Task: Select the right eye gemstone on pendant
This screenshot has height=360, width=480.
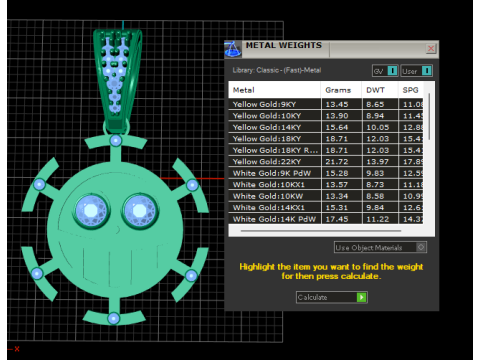Action: (140, 211)
